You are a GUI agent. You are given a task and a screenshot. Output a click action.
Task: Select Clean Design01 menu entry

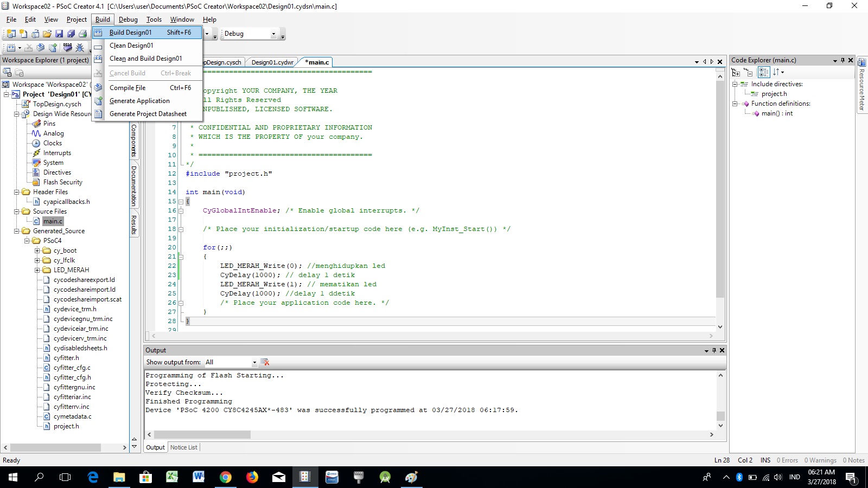point(147,46)
